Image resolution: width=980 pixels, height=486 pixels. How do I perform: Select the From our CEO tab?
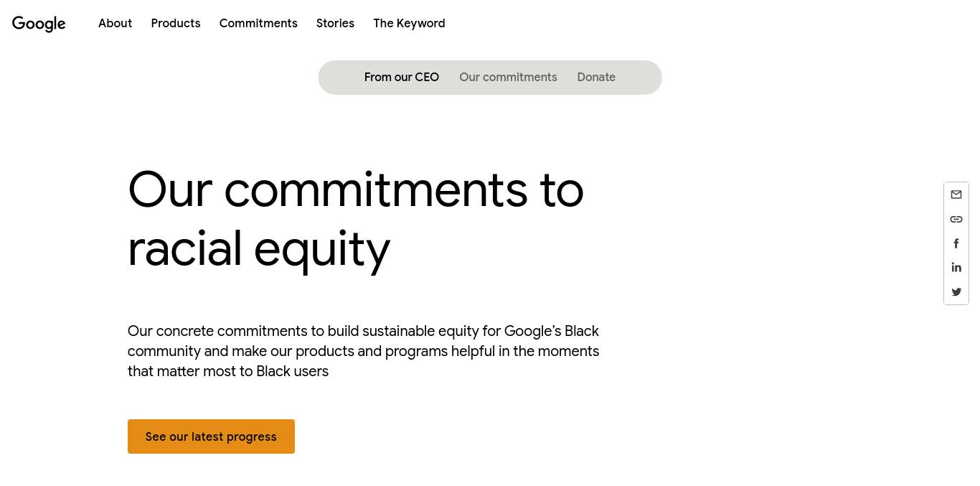[402, 77]
